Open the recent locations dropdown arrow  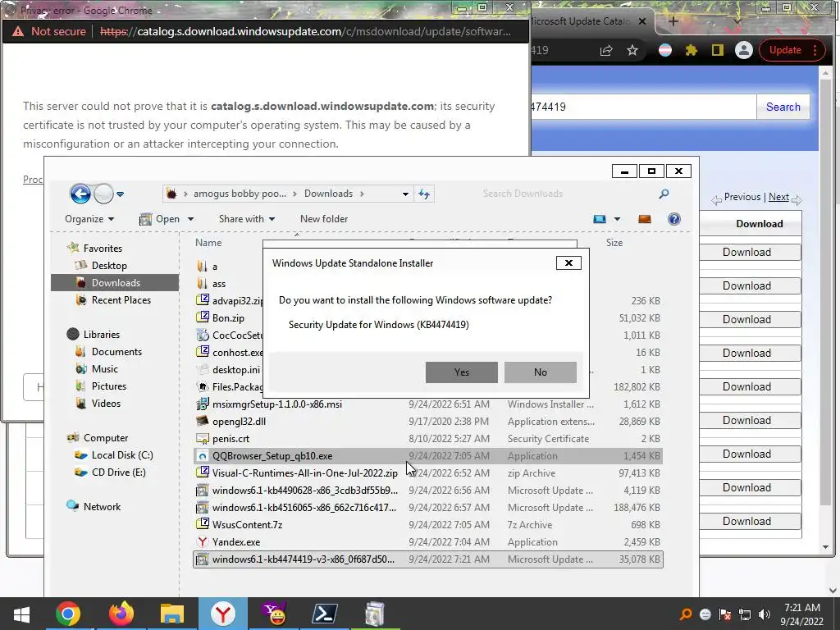click(121, 194)
